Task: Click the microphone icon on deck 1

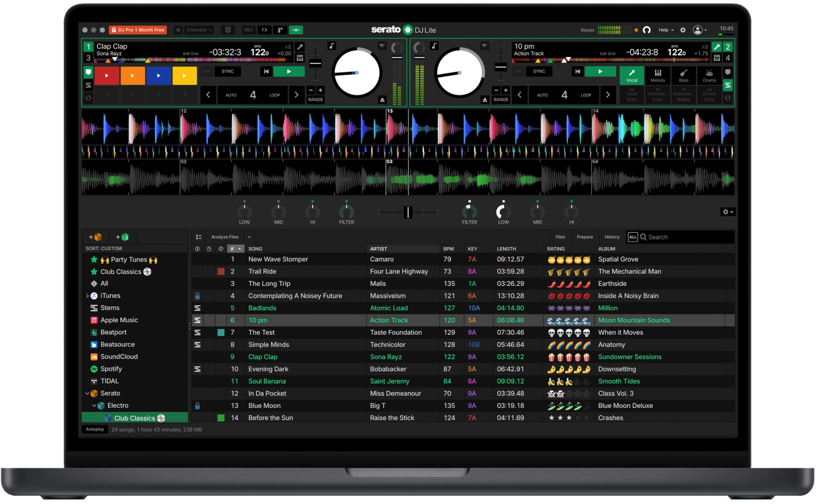Action: coord(300,46)
